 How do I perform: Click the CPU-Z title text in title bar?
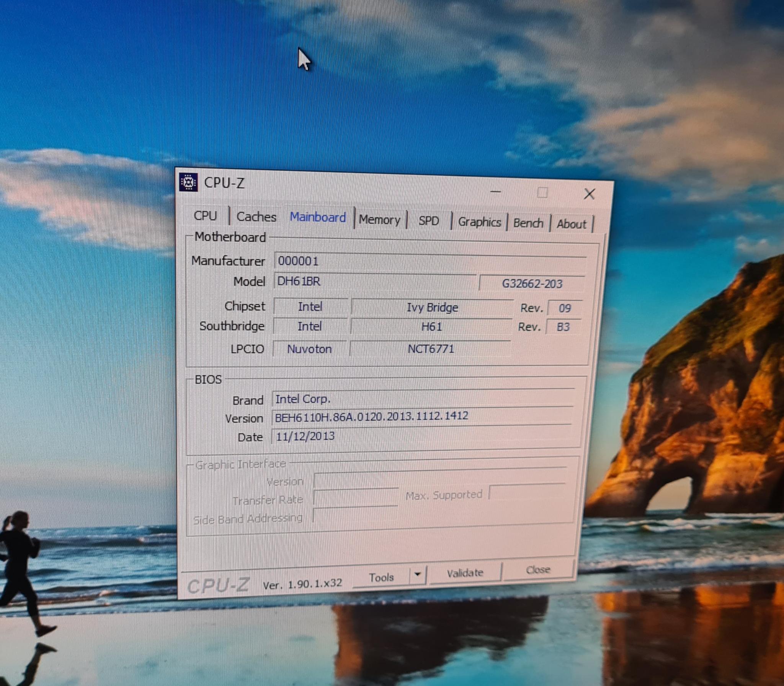tap(224, 182)
